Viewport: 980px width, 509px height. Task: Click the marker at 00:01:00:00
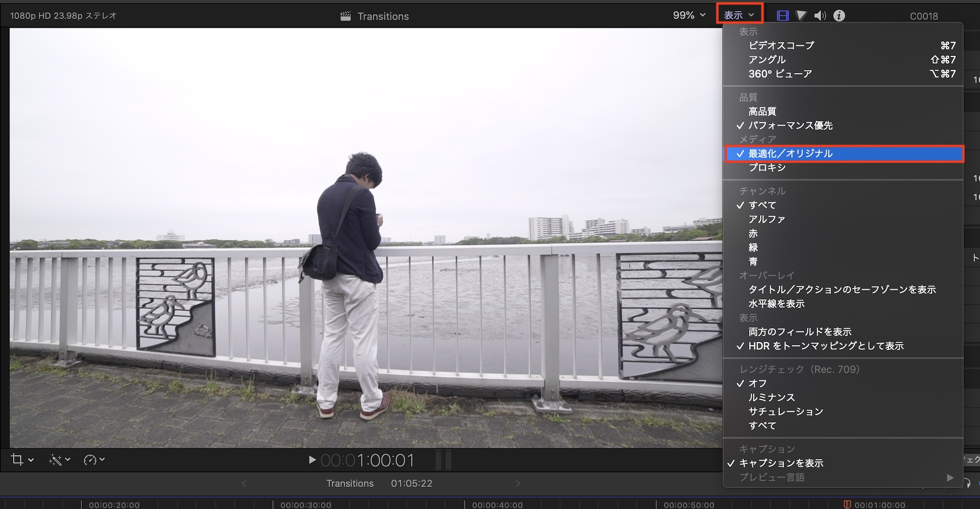tap(847, 504)
